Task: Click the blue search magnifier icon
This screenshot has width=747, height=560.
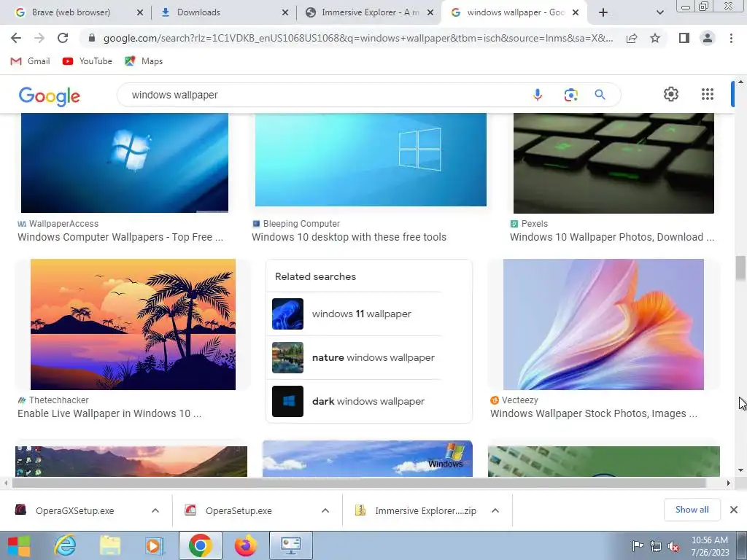Action: click(600, 95)
